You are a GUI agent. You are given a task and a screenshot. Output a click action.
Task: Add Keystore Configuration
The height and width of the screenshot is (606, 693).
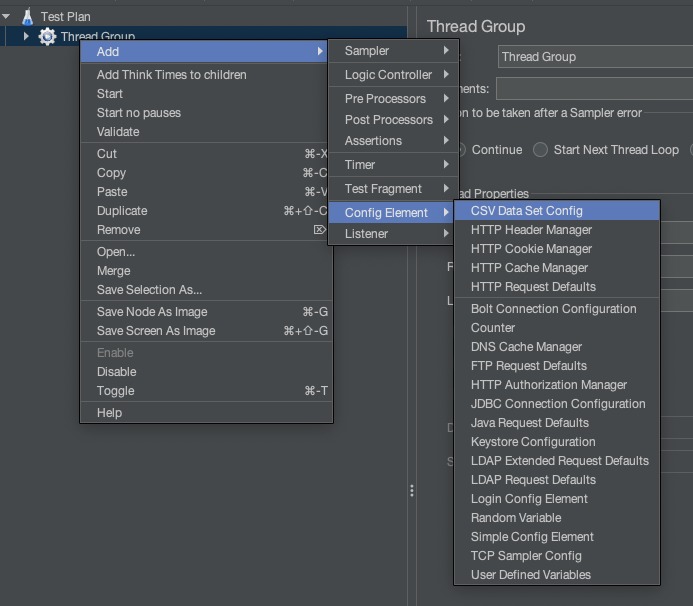point(557,442)
